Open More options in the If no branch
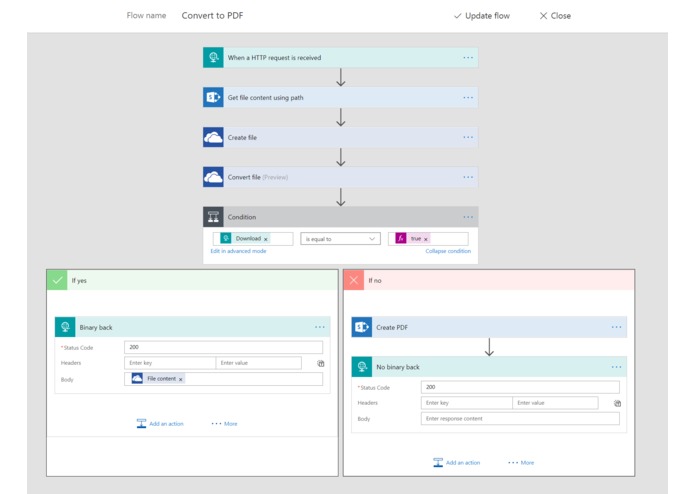Screen dimensions: 695x494 click(521, 463)
